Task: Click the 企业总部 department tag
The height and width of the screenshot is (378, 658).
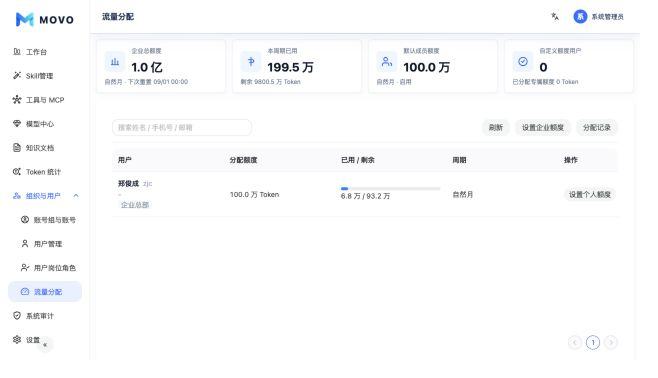Action: (135, 205)
